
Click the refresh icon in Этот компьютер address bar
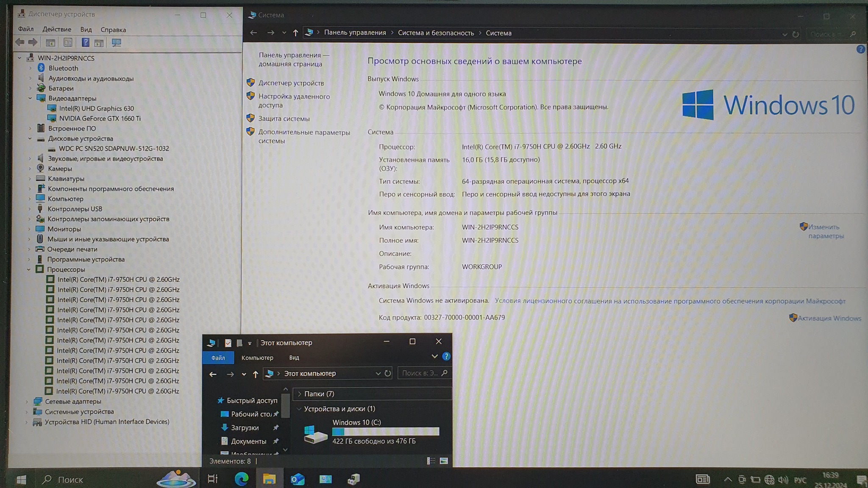click(x=387, y=373)
